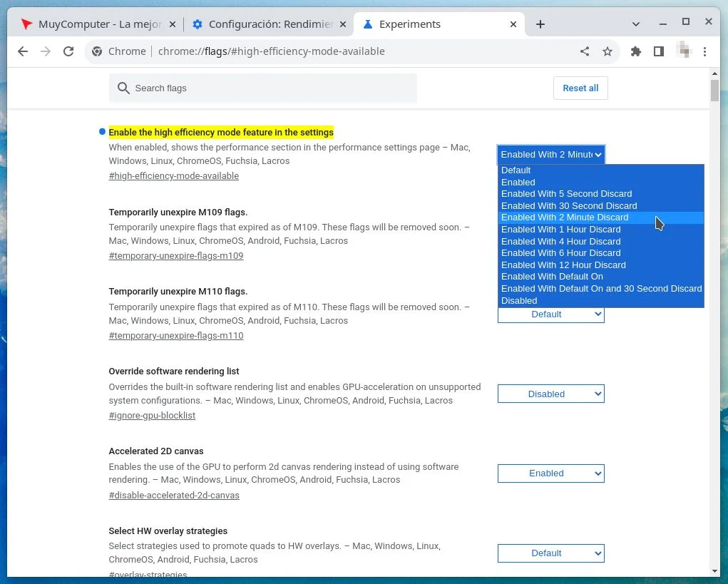This screenshot has width=728, height=584.
Task: Close the Experiments tab
Action: (513, 24)
